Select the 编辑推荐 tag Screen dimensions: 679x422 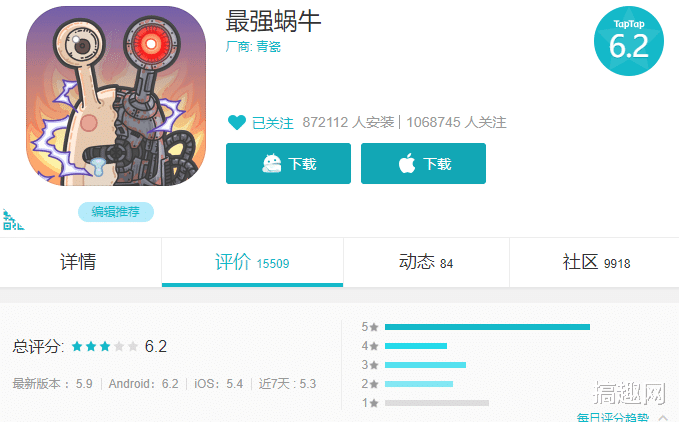click(x=116, y=212)
